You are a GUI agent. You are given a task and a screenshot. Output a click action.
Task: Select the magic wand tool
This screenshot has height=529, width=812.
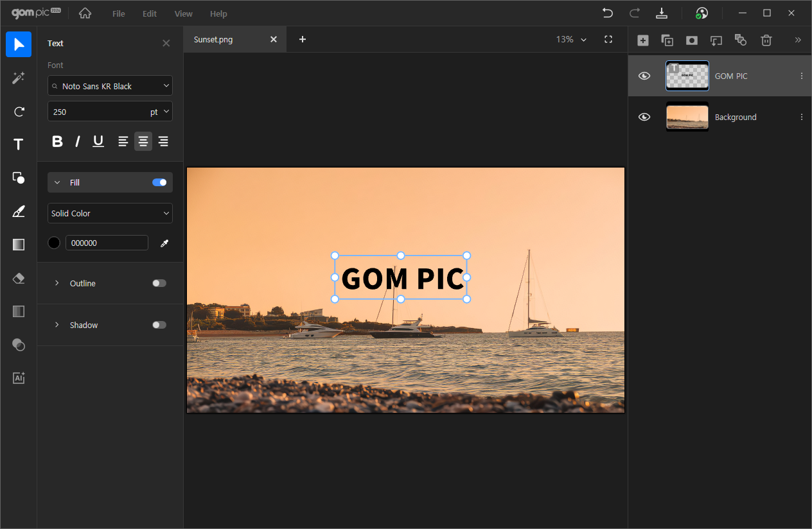pyautogui.click(x=19, y=78)
